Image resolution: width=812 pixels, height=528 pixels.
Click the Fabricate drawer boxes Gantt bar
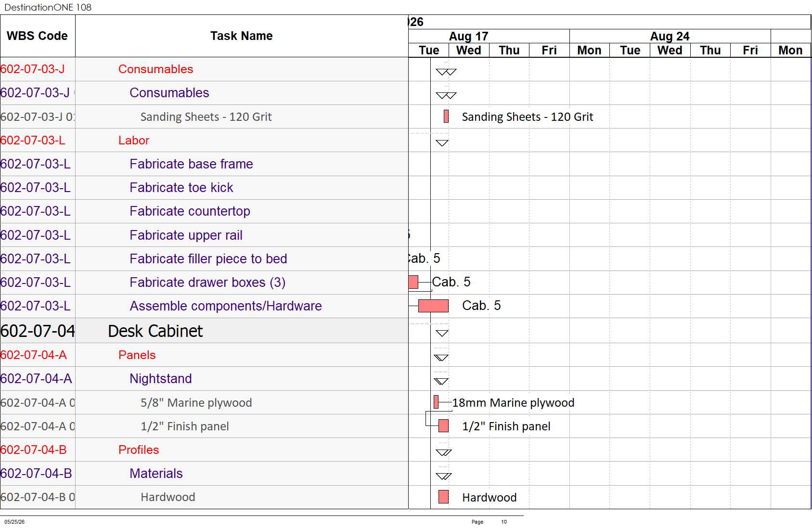tap(413, 282)
